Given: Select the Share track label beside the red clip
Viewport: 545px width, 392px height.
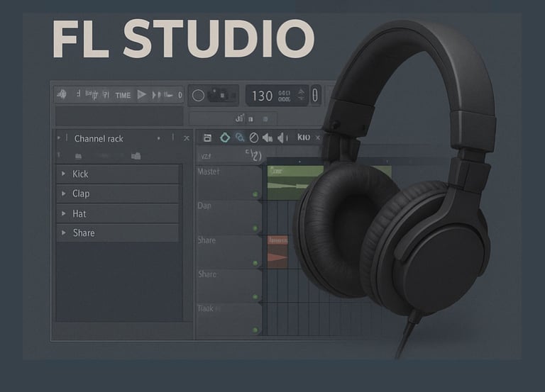Looking at the screenshot, I should [207, 240].
